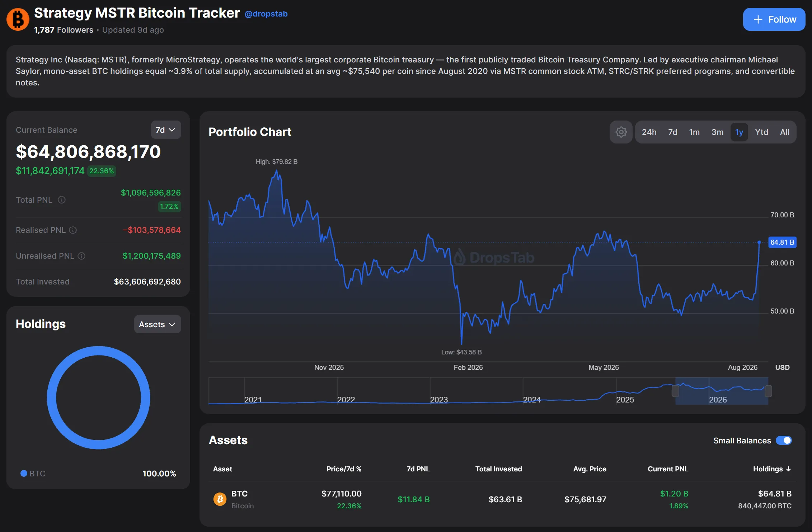This screenshot has width=812, height=532.
Task: Select the 7d chart range tab
Action: tap(673, 132)
